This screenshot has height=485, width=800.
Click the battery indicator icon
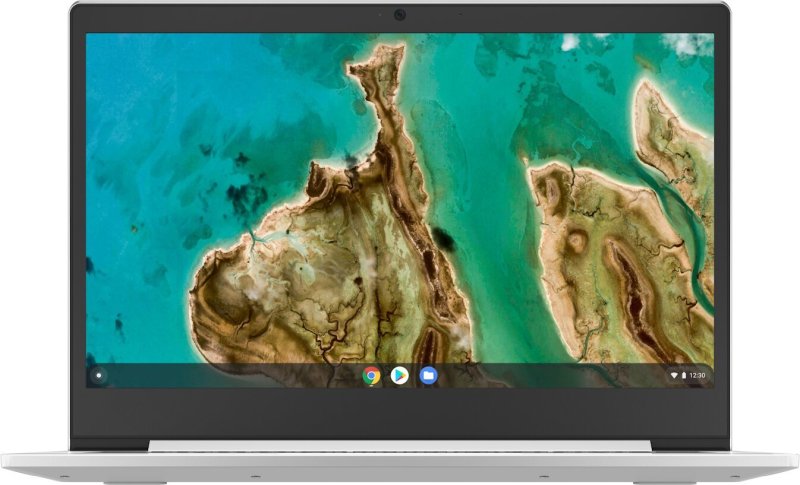[684, 375]
